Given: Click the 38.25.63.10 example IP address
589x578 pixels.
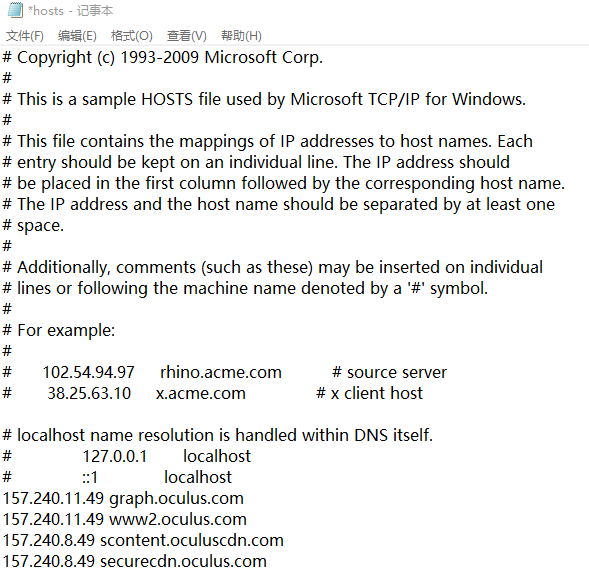Looking at the screenshot, I should point(89,393).
